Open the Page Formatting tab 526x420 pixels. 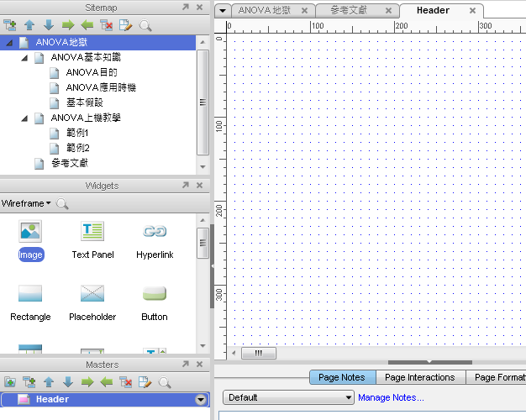coord(497,377)
